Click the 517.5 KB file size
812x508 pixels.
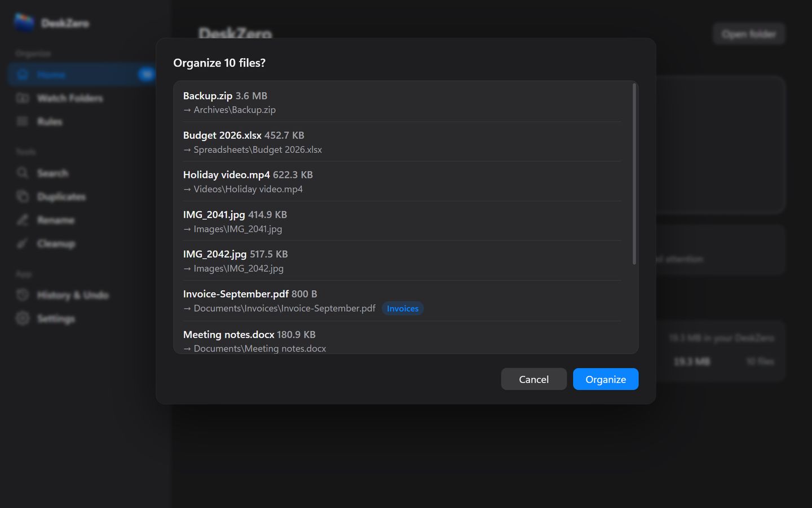click(x=269, y=254)
